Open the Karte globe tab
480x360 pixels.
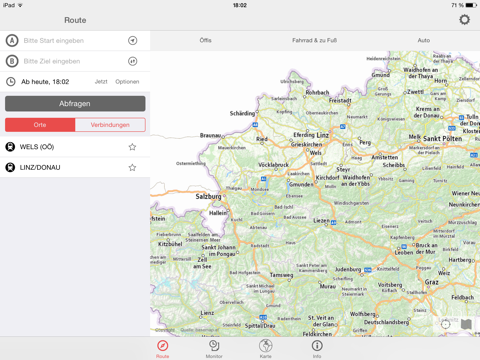pyautogui.click(x=266, y=349)
